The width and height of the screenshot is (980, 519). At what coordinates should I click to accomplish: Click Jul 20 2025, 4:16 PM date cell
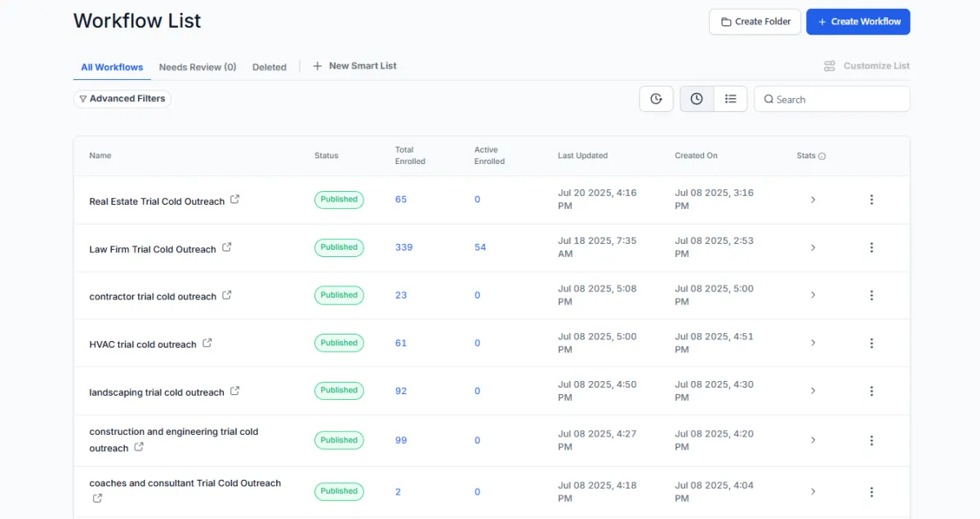point(597,200)
